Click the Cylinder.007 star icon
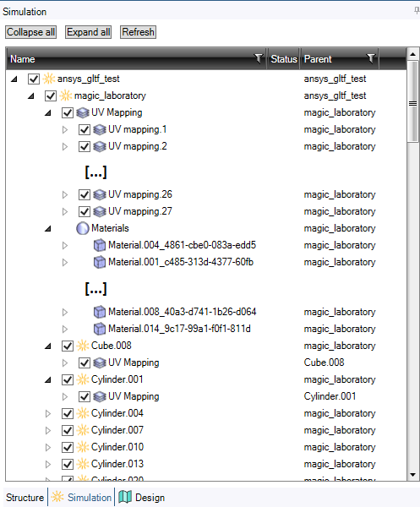Image resolution: width=420 pixels, height=507 pixels. [x=83, y=430]
